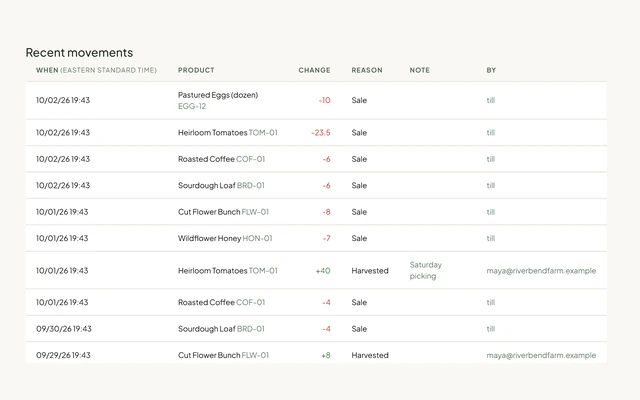Click the Sale reason in the Wildflower Honey row
This screenshot has width=640, height=400.
point(359,238)
